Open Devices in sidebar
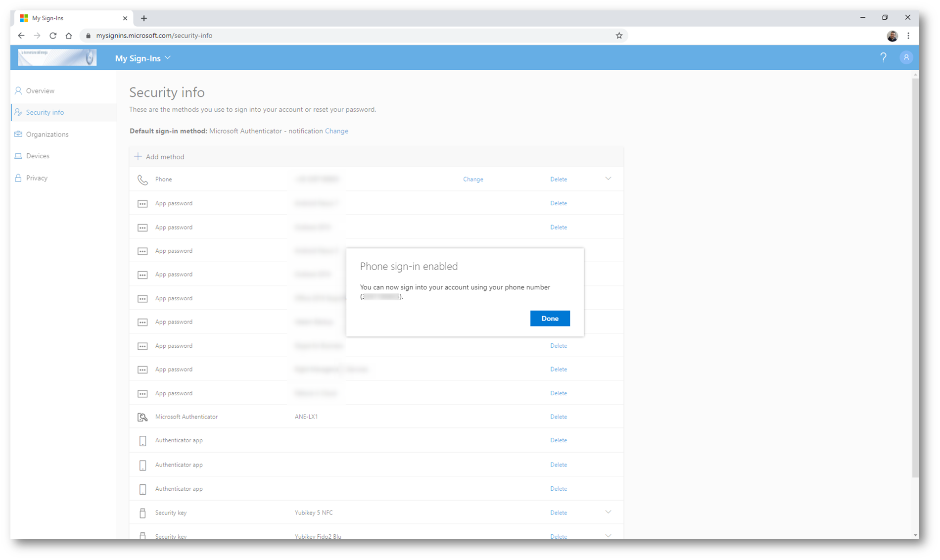This screenshot has height=560, width=940. pyautogui.click(x=63, y=156)
